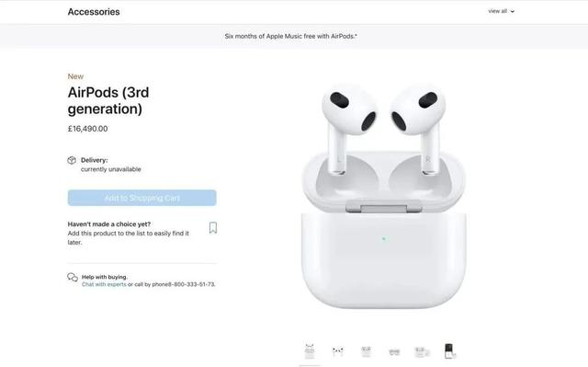This screenshot has width=588, height=367.
Task: Click the delivery box icon
Action: point(72,160)
